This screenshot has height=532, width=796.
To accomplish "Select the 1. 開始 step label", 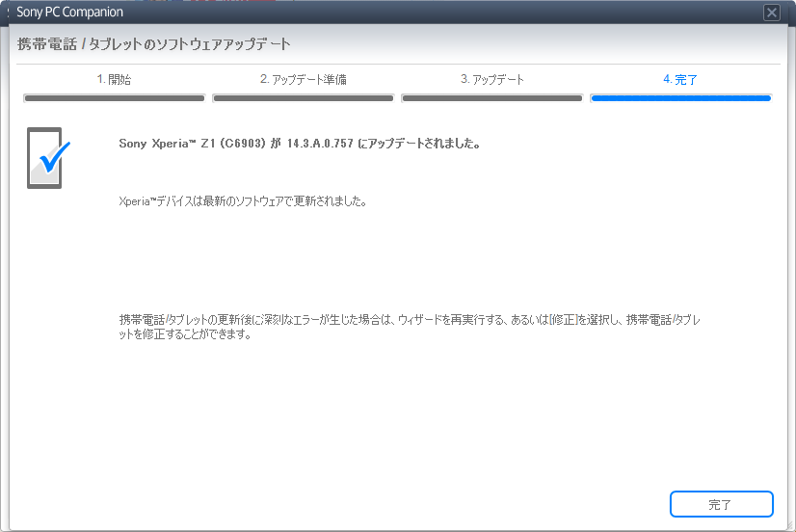I will tap(115, 79).
